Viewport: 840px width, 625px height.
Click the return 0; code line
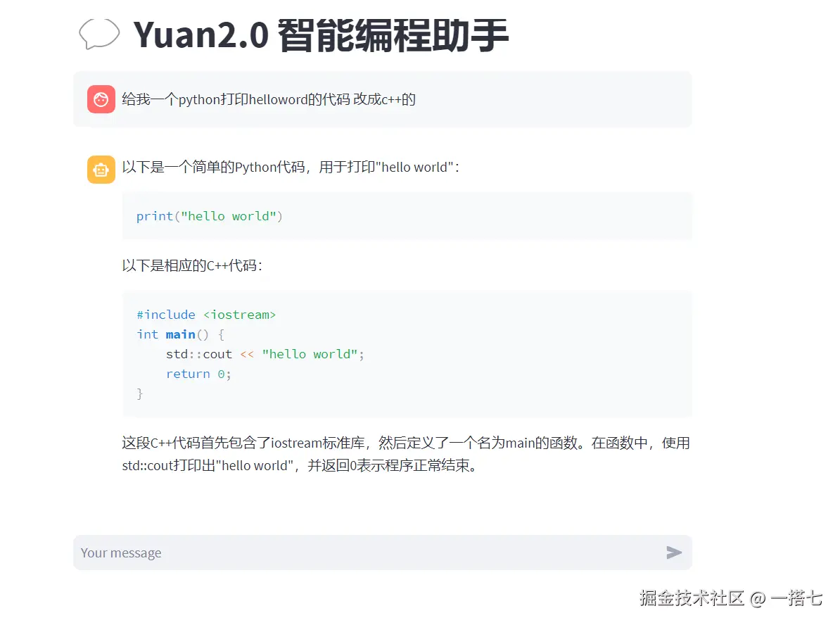[x=199, y=374]
